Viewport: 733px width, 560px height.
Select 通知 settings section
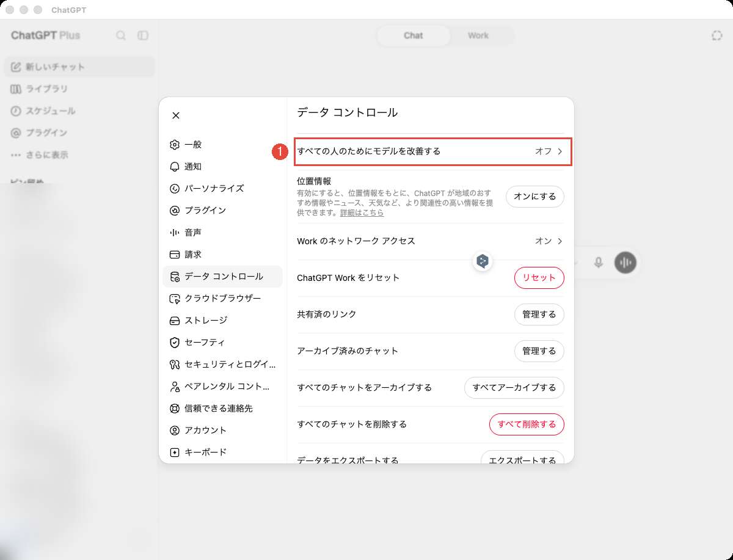[x=222, y=167]
